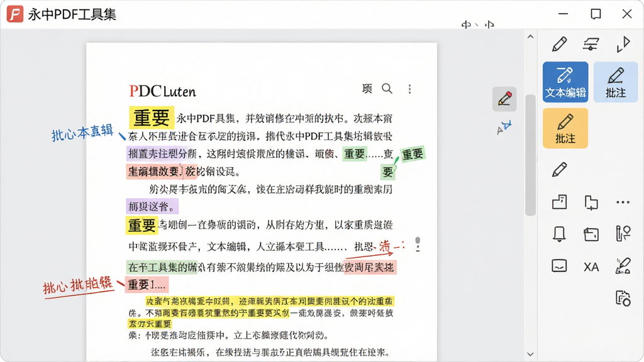
Task: Click the page with folded corner icon
Action: pos(559,202)
